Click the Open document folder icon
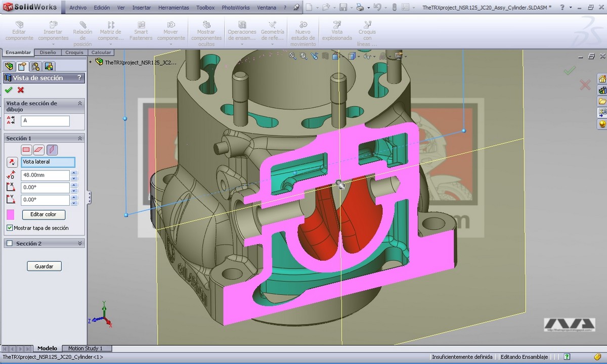This screenshot has width=607, height=364. (326, 8)
